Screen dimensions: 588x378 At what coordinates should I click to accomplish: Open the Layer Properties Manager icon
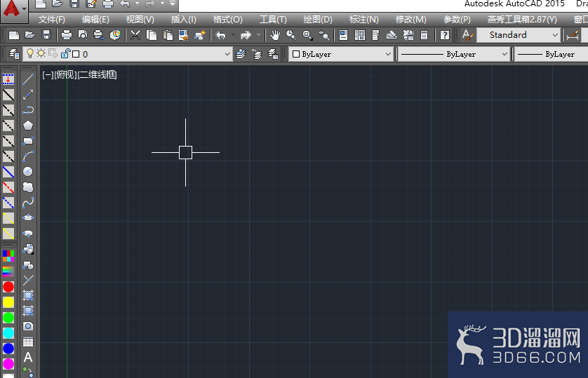click(14, 54)
